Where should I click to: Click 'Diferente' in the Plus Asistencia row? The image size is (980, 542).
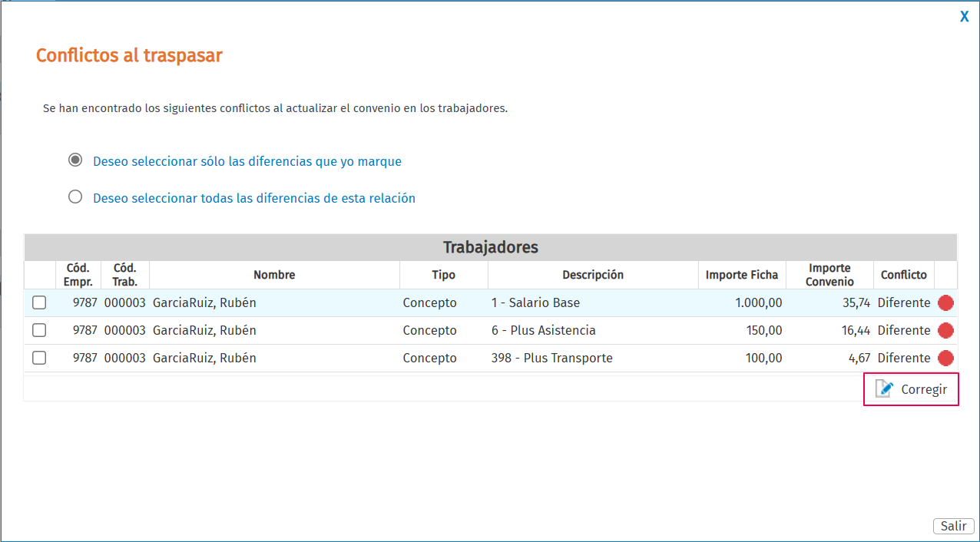[x=904, y=330]
